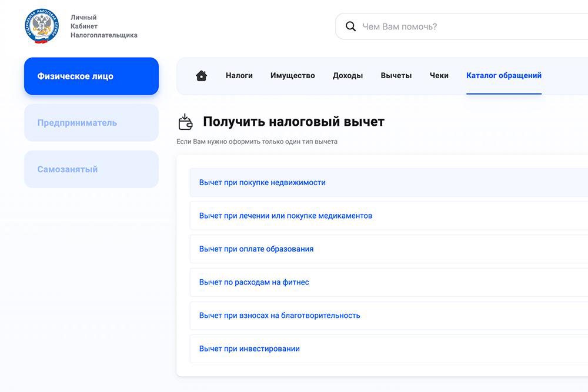Open Вычет при покупке недвижимости
Viewport: 588px width, 392px height.
click(x=261, y=182)
